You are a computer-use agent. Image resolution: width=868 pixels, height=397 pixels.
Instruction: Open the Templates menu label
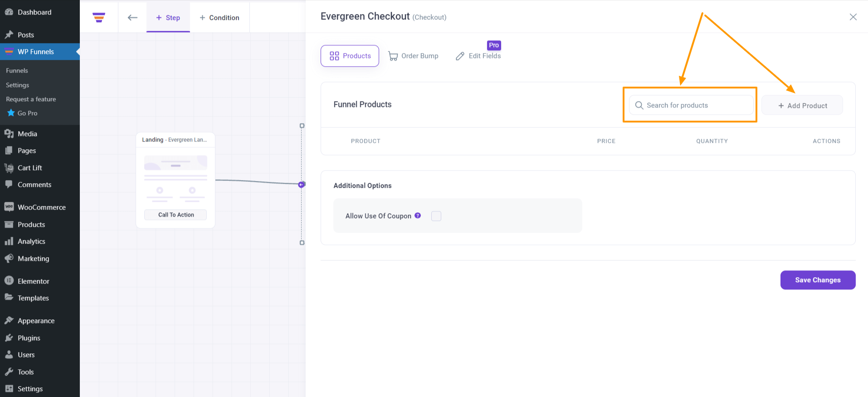pyautogui.click(x=33, y=298)
